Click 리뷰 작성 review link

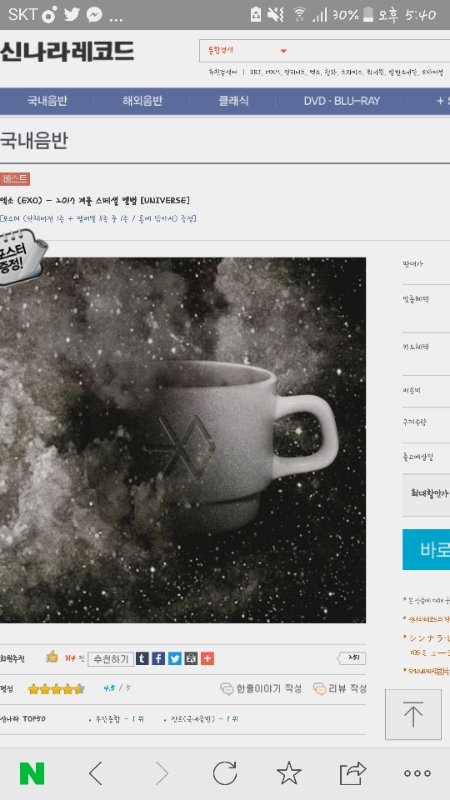(340, 689)
